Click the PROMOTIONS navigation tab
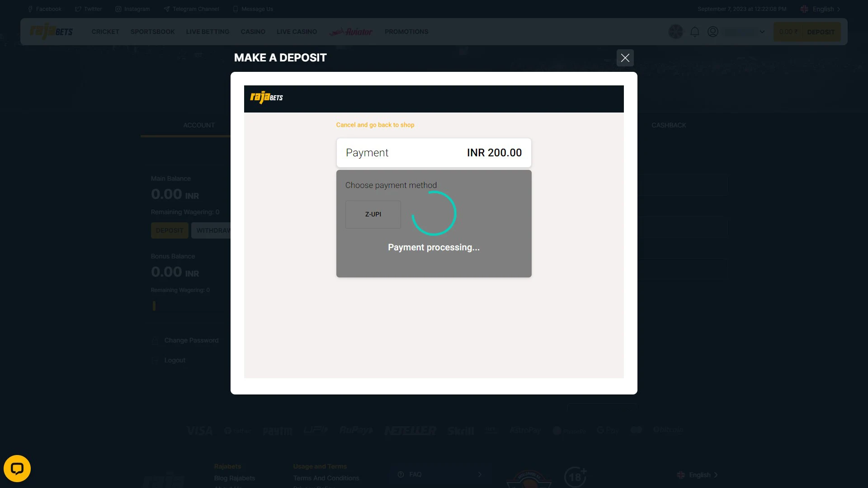 (x=406, y=31)
